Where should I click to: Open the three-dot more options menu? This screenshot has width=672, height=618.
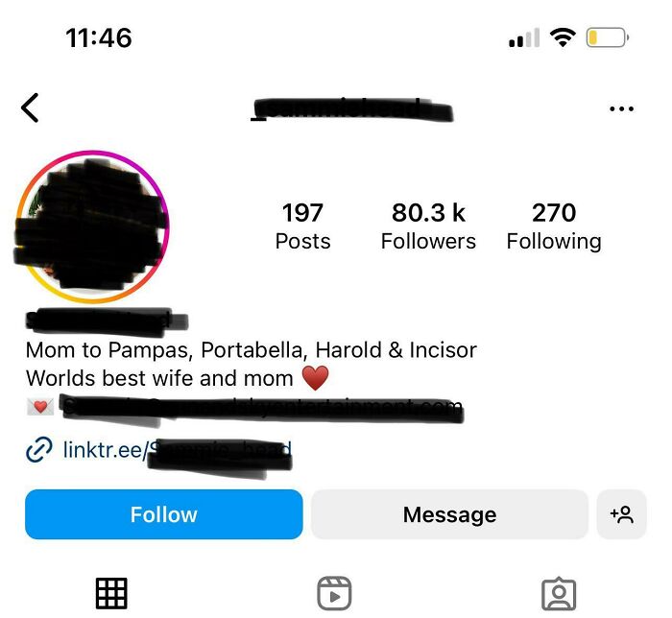pyautogui.click(x=621, y=108)
